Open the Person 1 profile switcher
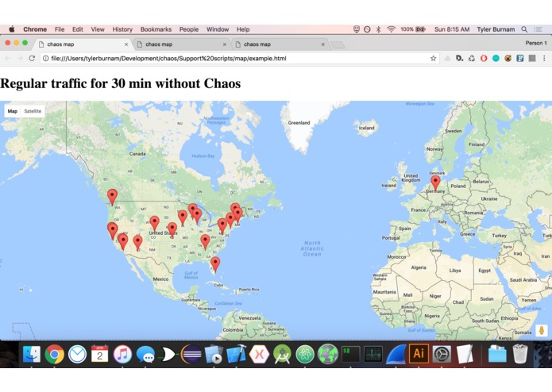The width and height of the screenshot is (552, 392). [536, 43]
